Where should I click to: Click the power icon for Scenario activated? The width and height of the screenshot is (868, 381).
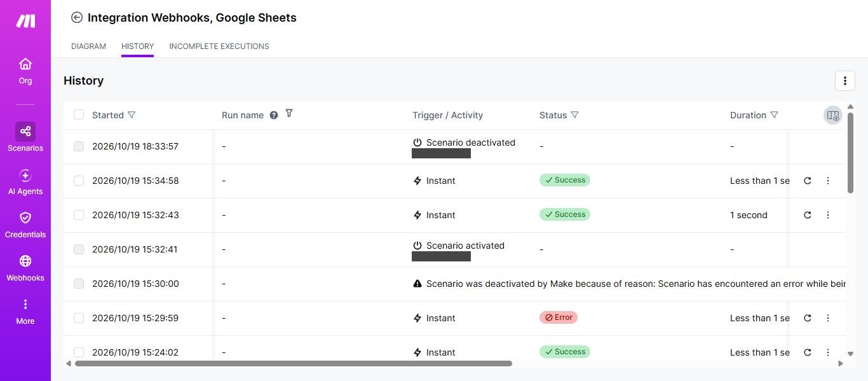(417, 246)
